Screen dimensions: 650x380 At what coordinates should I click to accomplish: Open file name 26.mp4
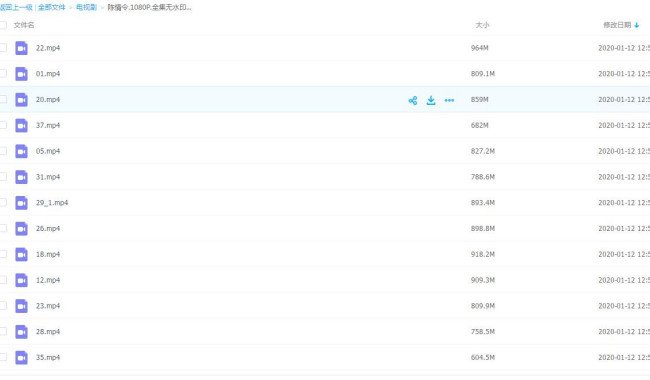[48, 228]
